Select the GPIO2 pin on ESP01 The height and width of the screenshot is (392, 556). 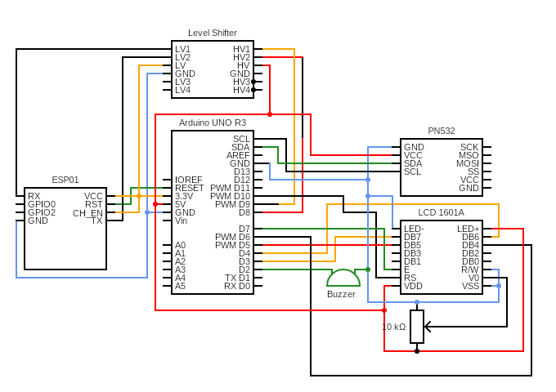42,212
